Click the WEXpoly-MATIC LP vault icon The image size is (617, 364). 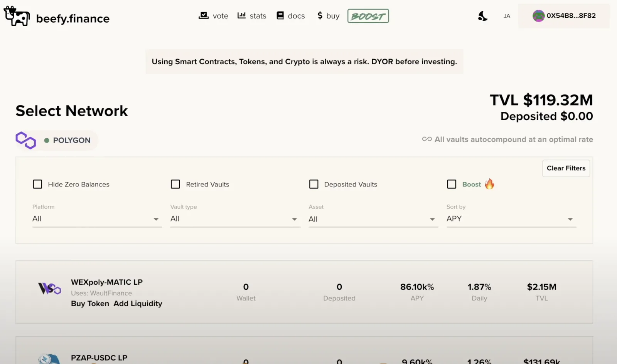[49, 288]
